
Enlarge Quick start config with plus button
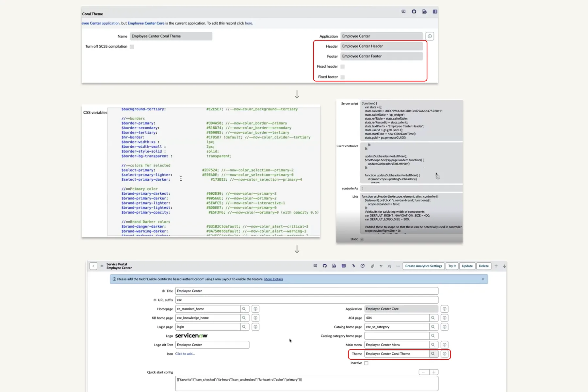[434, 372]
